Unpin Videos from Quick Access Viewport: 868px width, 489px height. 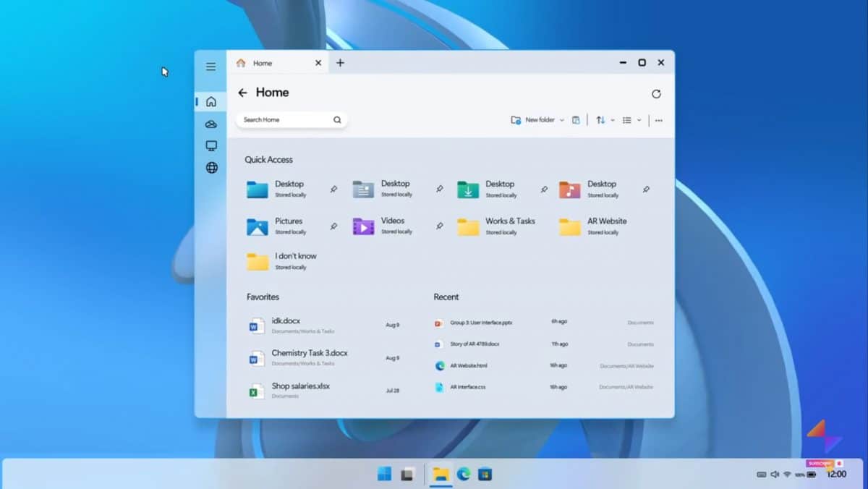[439, 226]
